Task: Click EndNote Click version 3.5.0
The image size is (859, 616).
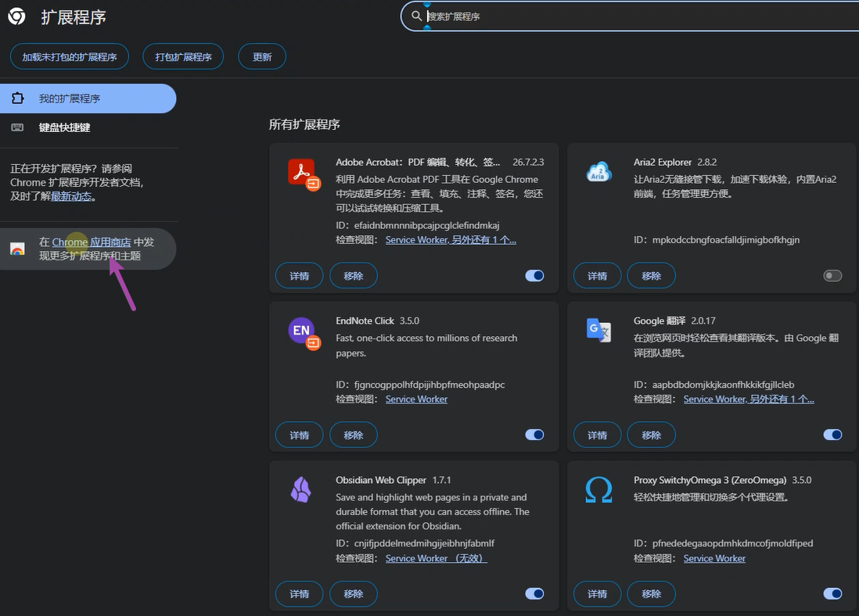Action: pos(409,321)
